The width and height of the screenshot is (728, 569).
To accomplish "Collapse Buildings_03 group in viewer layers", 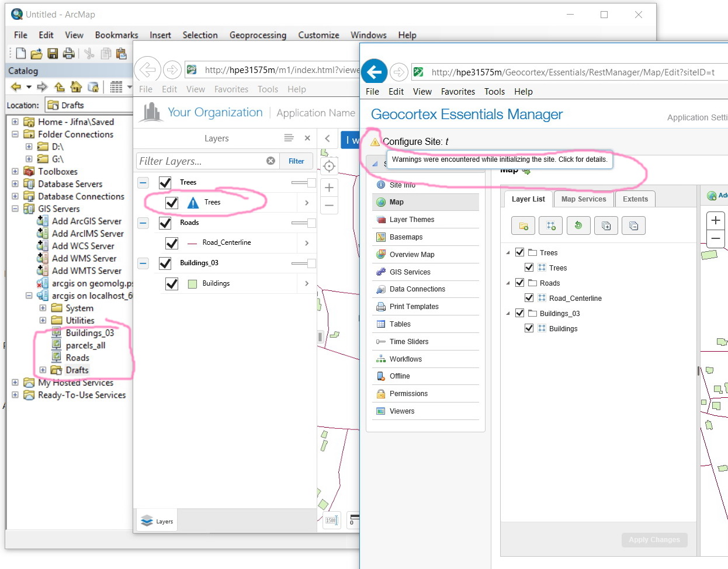I will tap(143, 263).
